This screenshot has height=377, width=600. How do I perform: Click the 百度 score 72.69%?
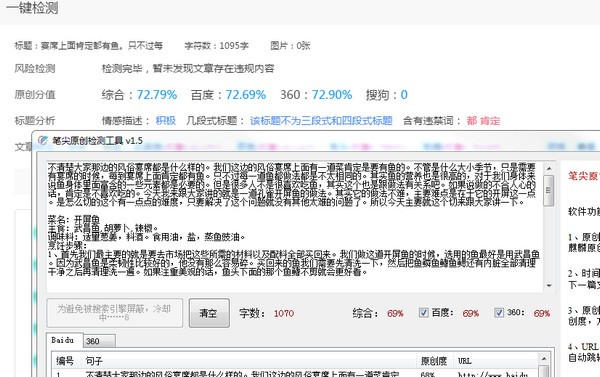245,95
